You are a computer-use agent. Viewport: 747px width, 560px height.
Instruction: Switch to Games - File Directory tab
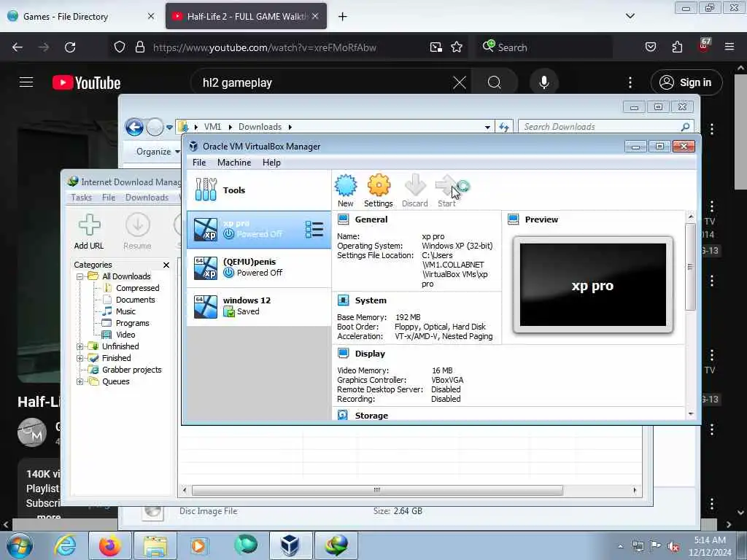point(81,16)
